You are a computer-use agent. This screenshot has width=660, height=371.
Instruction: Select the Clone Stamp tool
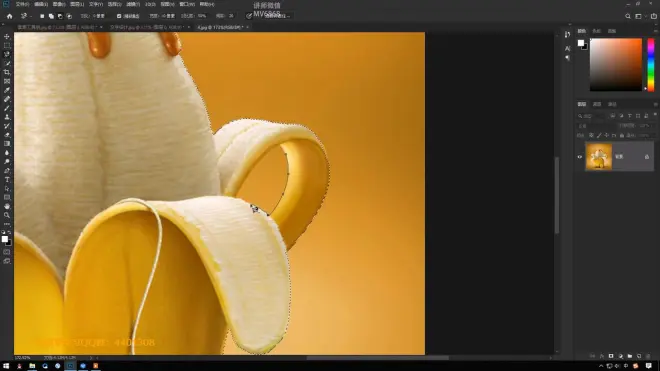pos(7,117)
